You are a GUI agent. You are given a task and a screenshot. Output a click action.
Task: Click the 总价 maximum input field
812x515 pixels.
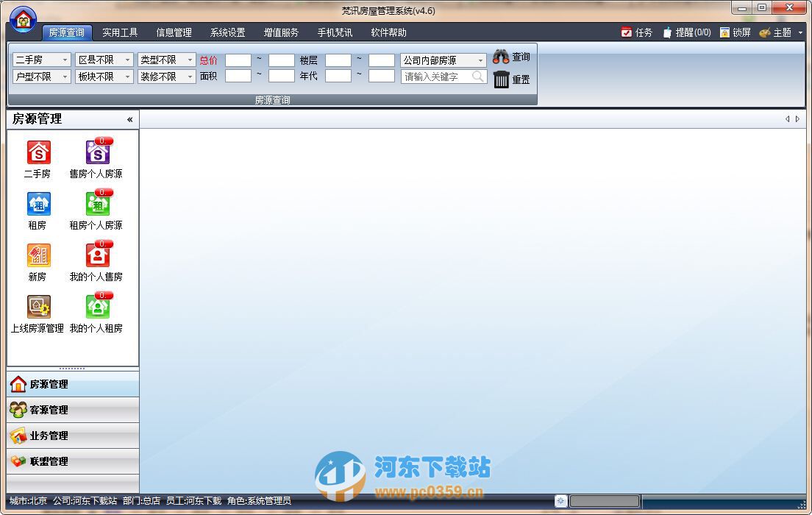point(282,60)
